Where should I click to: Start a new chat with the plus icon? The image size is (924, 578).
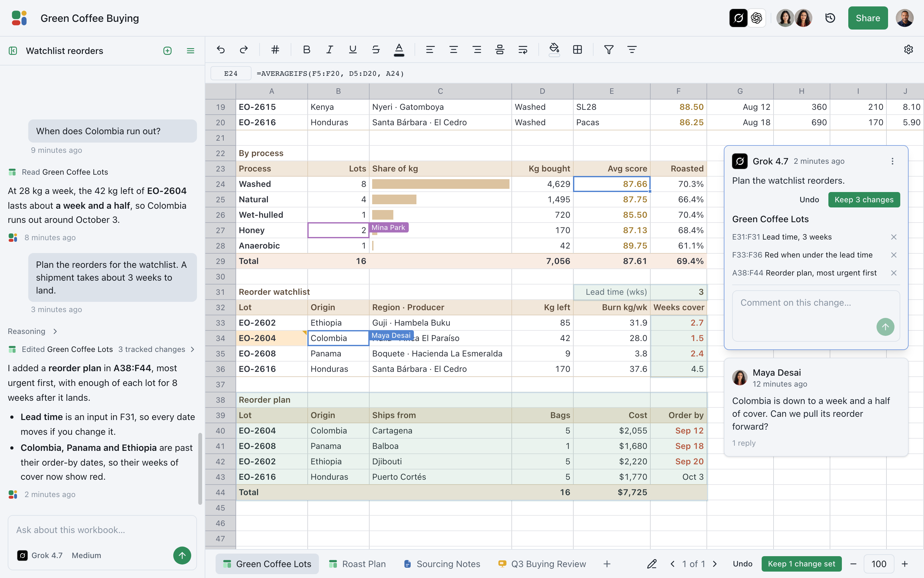point(167,51)
